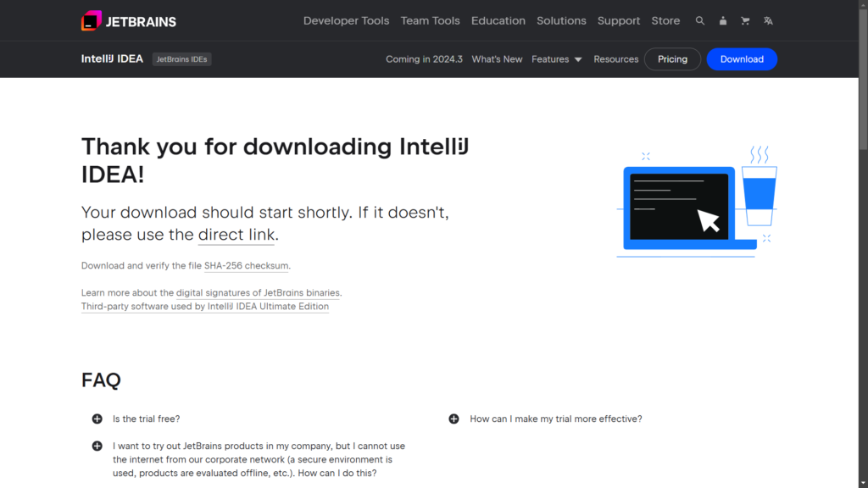
Task: Click the laptop and cup illustration
Action: (697, 202)
